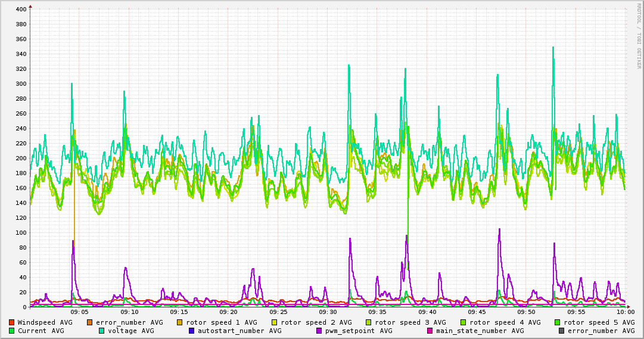Click the red Windspeed AVG legend swatch

11,322
